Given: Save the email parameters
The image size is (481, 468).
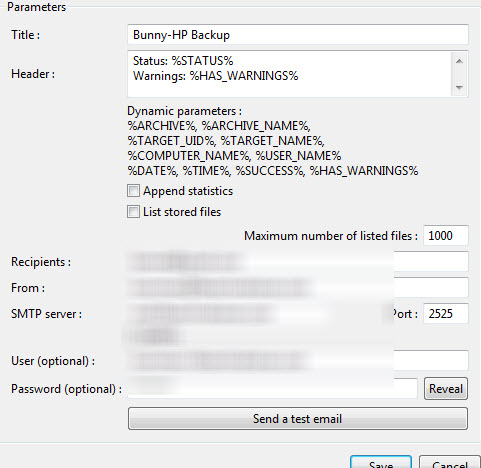Looking at the screenshot, I should pos(381,463).
